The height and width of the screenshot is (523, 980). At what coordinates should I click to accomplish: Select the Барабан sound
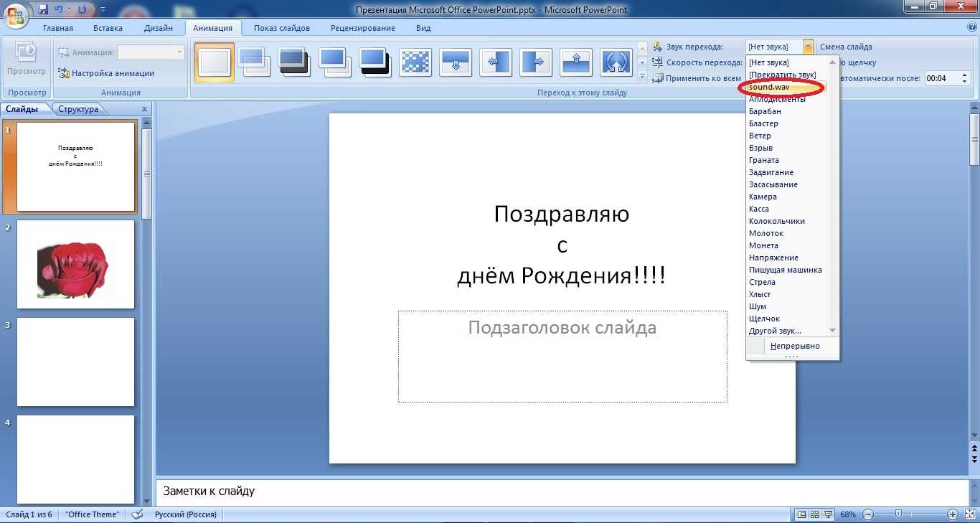click(786, 111)
